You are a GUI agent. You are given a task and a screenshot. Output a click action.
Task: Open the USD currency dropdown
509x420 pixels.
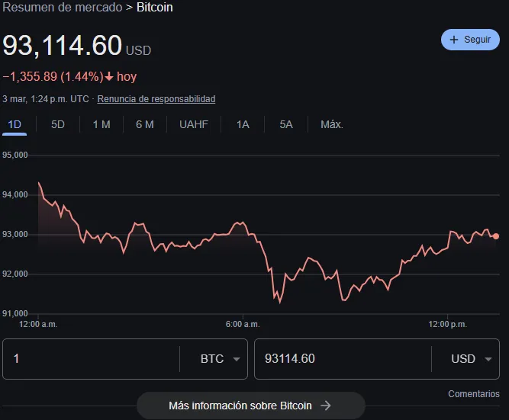click(x=471, y=359)
